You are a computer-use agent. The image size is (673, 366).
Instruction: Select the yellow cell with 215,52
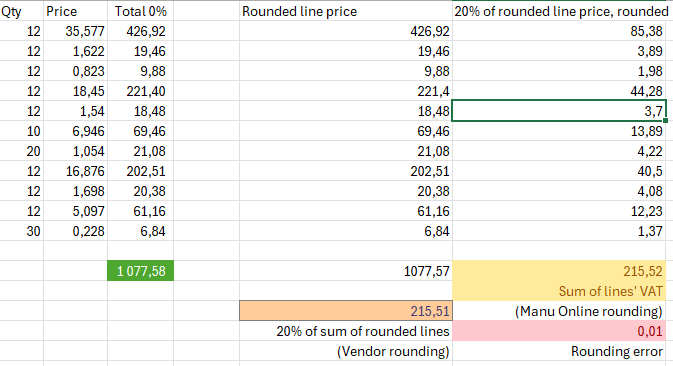[560, 271]
